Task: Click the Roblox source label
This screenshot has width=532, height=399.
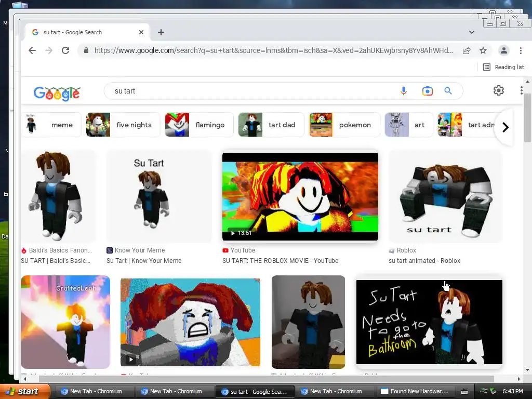Action: point(406,250)
